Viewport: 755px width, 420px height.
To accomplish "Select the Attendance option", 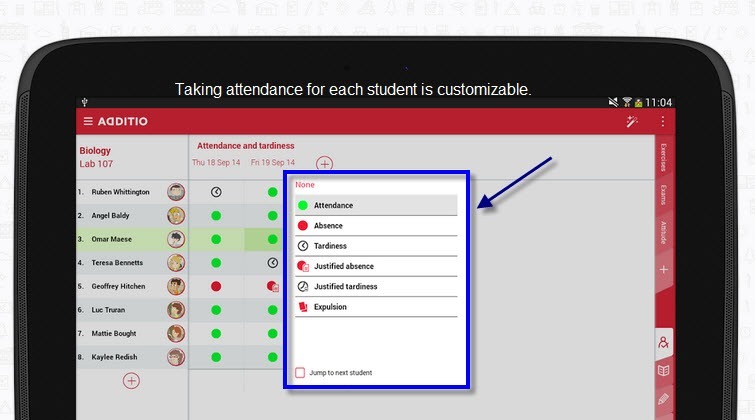I will point(376,205).
